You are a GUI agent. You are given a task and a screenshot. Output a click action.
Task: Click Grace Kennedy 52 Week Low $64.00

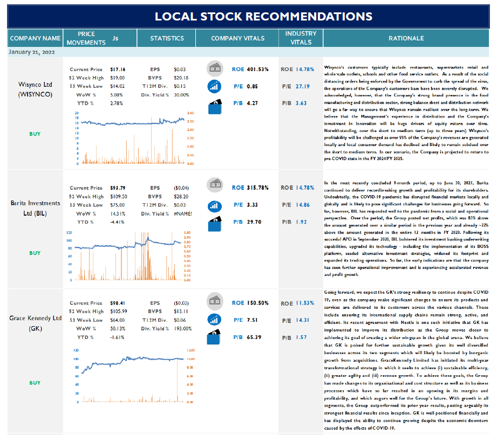(117, 320)
